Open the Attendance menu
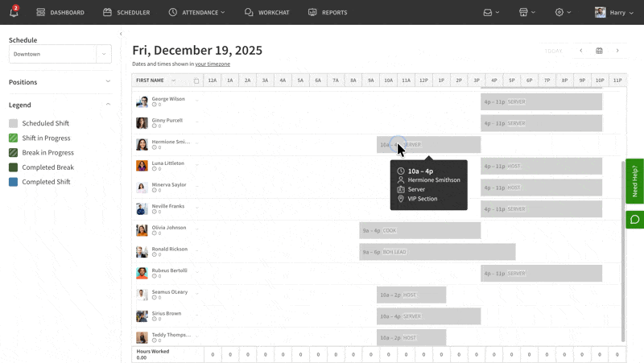The image size is (644, 363). click(196, 12)
